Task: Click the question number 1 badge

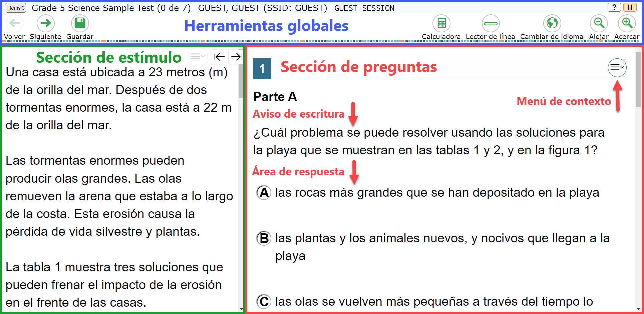Action: (x=262, y=69)
